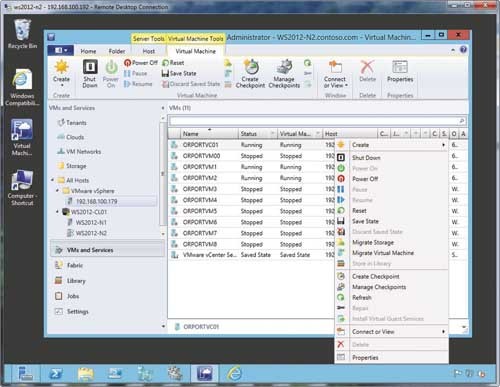Collapse the ribbon with the up arrow

coord(453,50)
